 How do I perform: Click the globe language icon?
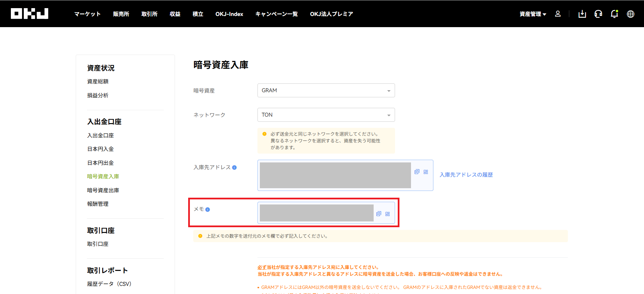[x=630, y=14]
